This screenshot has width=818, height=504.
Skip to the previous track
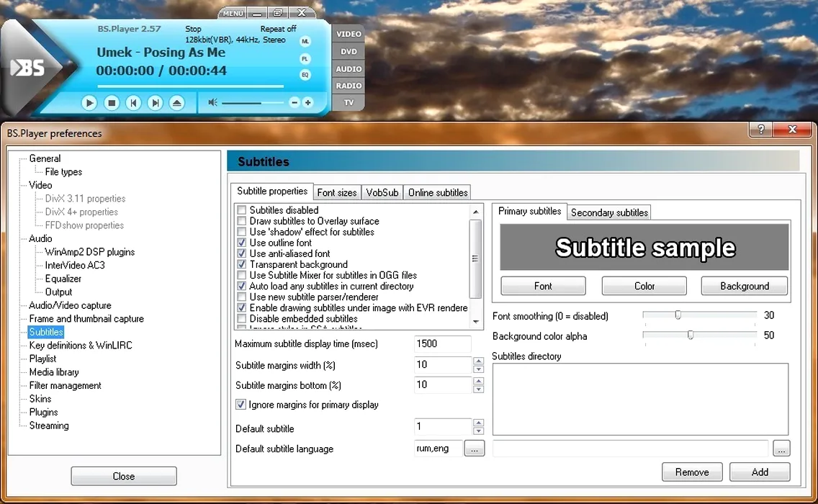tap(133, 103)
